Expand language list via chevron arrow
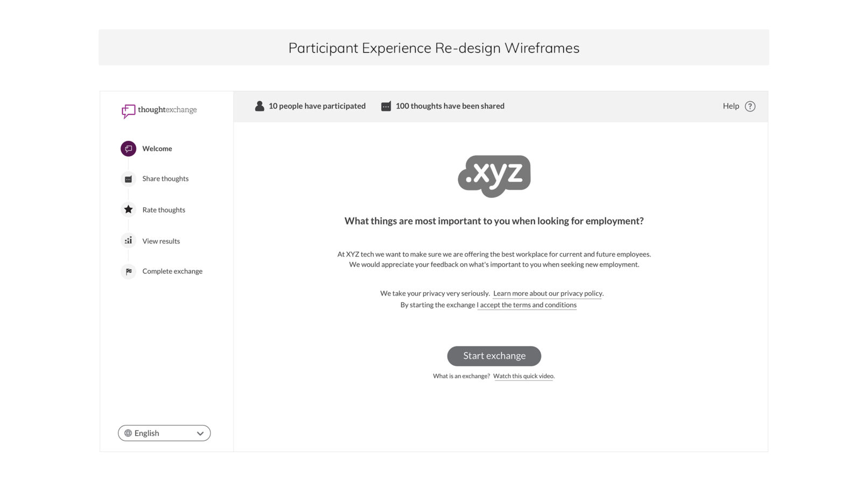868x488 pixels. pyautogui.click(x=200, y=434)
